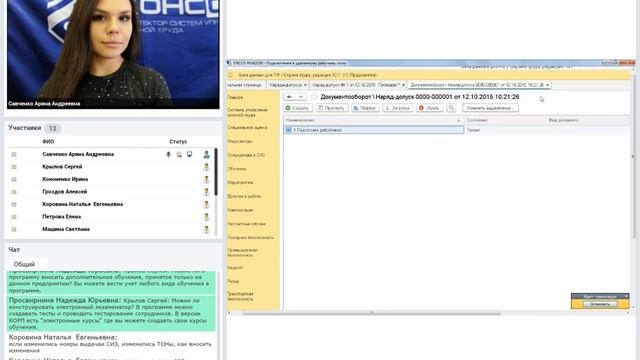Open 'Мероприятия' sidebar section
Viewport: 640px width, 360px height.
240,182
